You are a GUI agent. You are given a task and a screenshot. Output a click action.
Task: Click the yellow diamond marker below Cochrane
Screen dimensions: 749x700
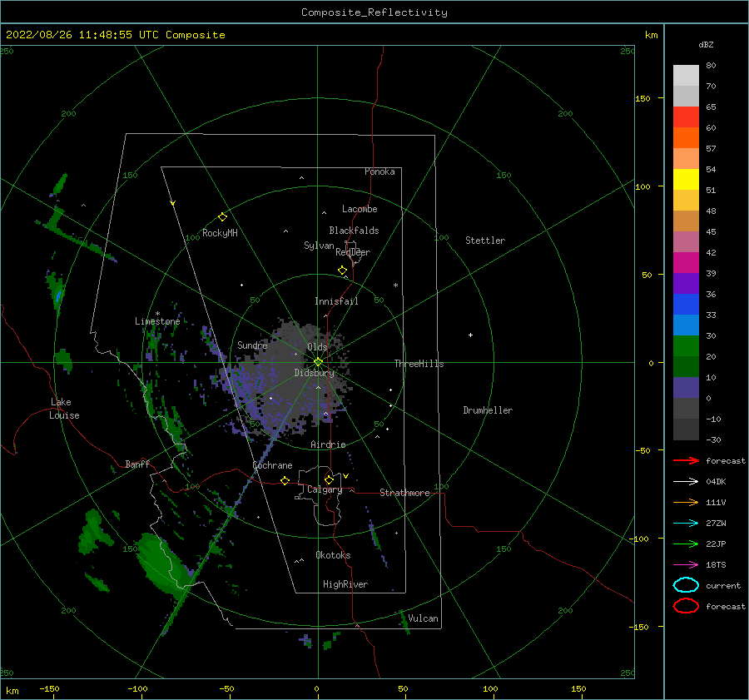coord(285,480)
